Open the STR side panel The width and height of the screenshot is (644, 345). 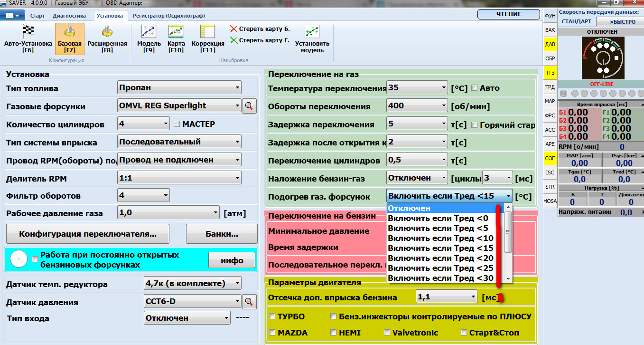550,187
